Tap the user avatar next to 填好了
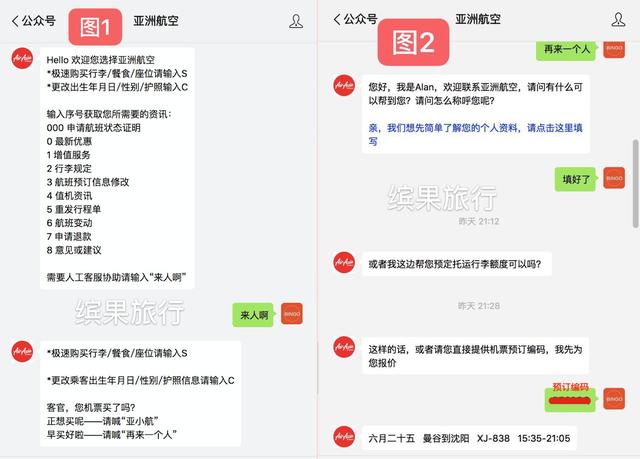Viewport: 640px width, 459px height. pos(614,178)
